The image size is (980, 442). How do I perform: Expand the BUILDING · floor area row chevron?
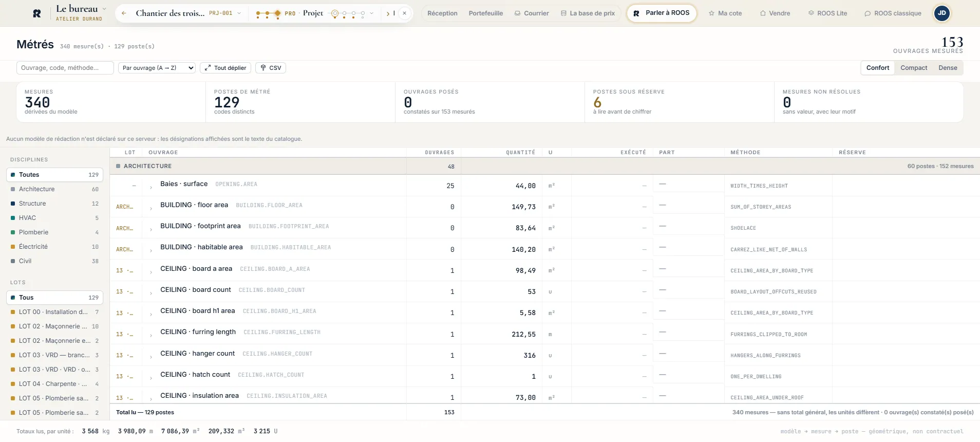point(150,209)
